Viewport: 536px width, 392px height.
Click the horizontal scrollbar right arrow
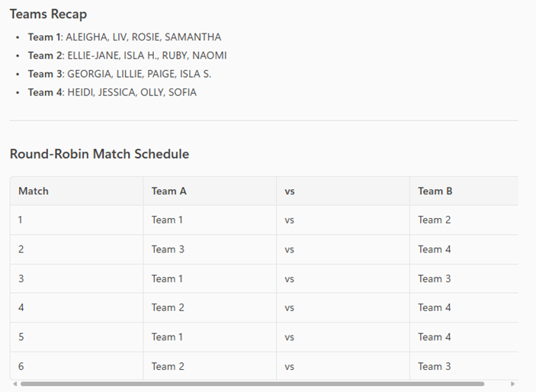click(x=512, y=384)
